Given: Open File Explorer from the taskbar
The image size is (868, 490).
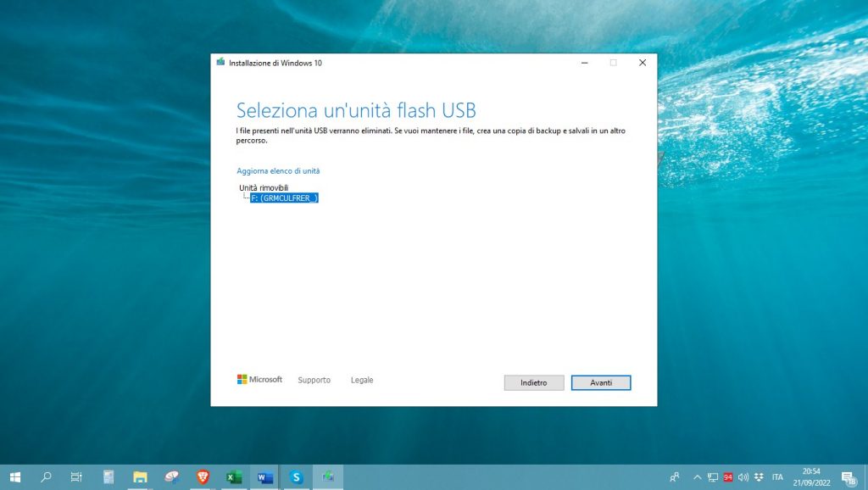Looking at the screenshot, I should [140, 477].
